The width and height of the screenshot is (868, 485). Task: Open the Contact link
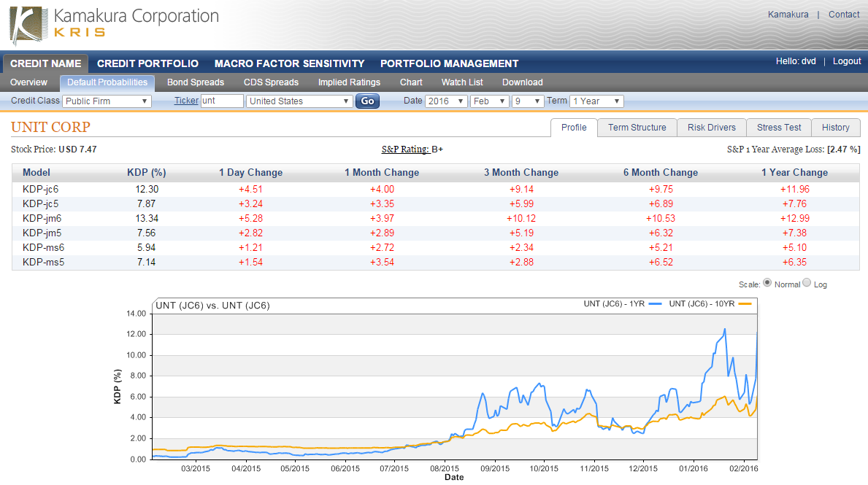pyautogui.click(x=844, y=15)
